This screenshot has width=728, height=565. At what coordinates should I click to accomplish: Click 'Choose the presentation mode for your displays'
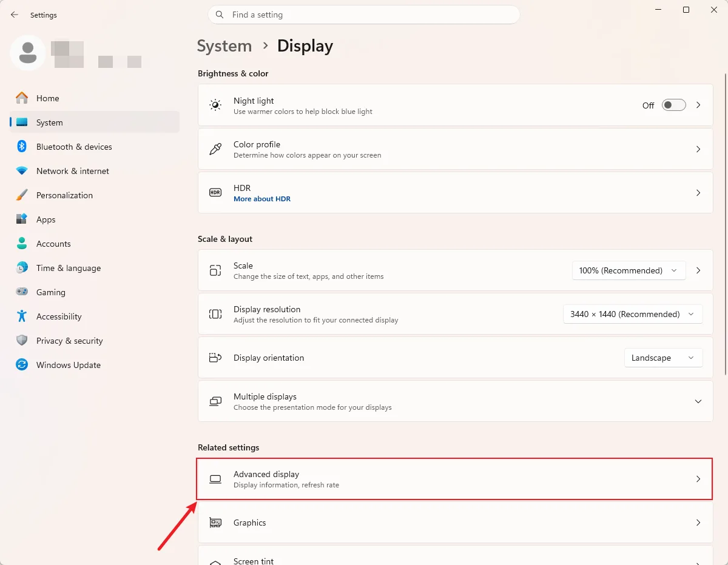pos(312,407)
